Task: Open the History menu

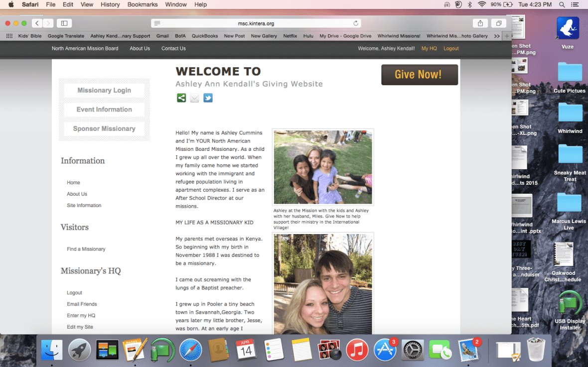Action: tap(110, 4)
